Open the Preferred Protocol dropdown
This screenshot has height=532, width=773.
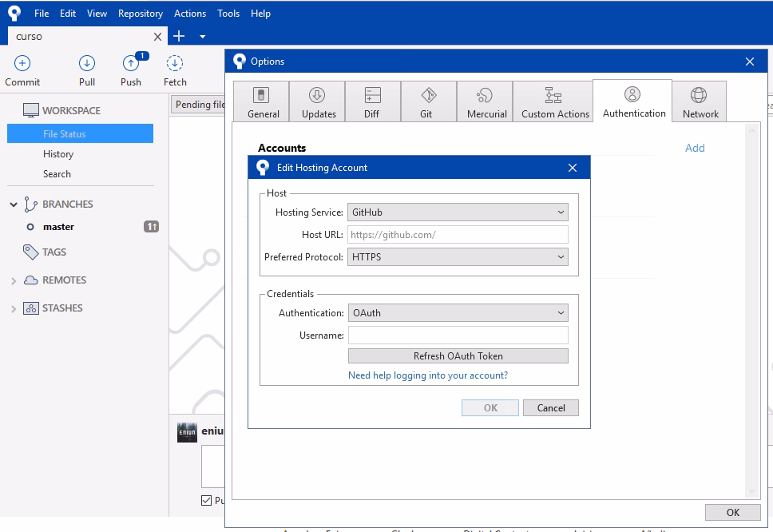point(458,257)
